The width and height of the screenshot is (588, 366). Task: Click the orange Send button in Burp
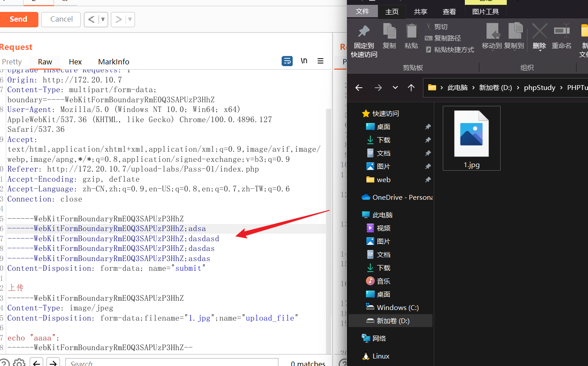pos(19,19)
